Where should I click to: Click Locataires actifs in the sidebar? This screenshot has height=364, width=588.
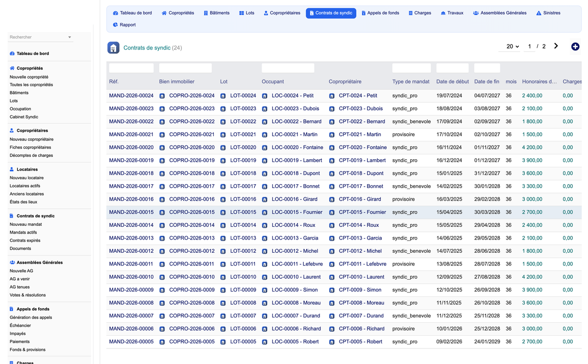(25, 186)
